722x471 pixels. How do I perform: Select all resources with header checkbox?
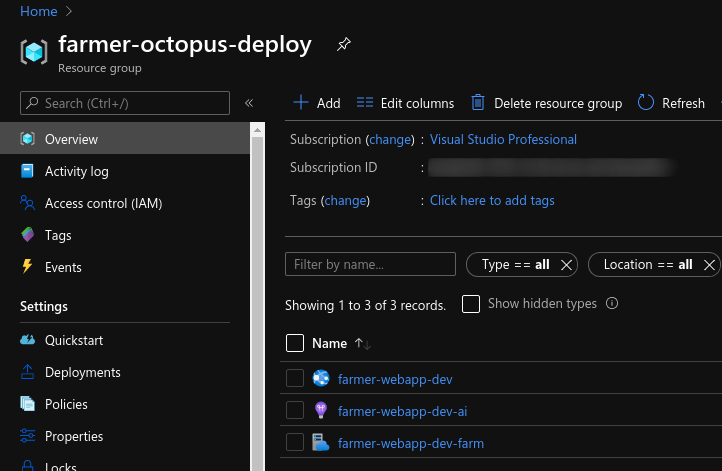(295, 343)
